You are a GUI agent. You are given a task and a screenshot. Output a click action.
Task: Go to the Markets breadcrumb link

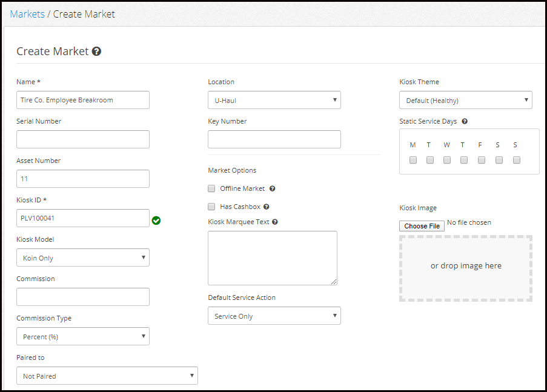(27, 14)
